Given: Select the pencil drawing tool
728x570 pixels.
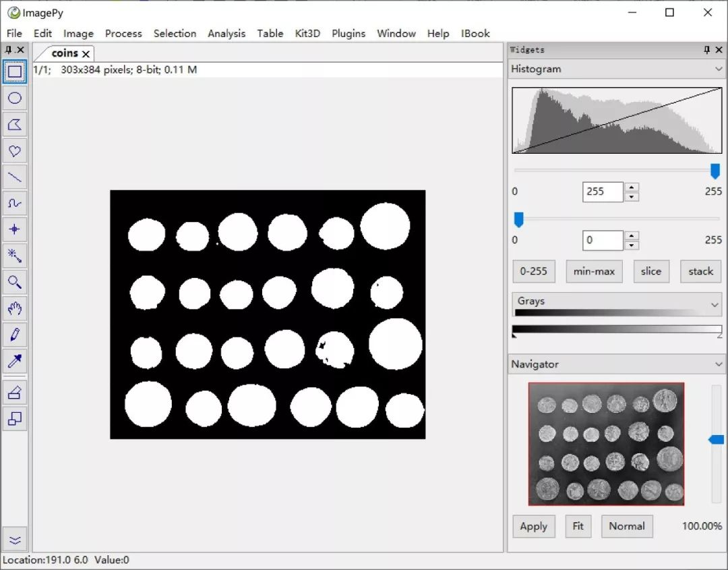Looking at the screenshot, I should tap(15, 335).
